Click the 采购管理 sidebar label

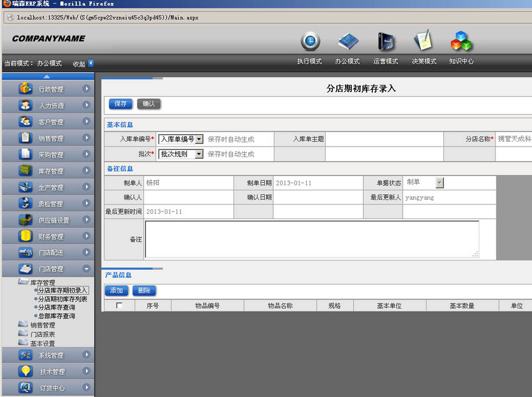click(x=51, y=155)
